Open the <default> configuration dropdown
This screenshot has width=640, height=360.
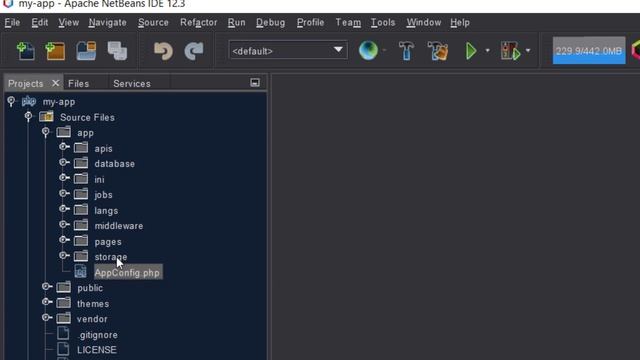point(288,51)
